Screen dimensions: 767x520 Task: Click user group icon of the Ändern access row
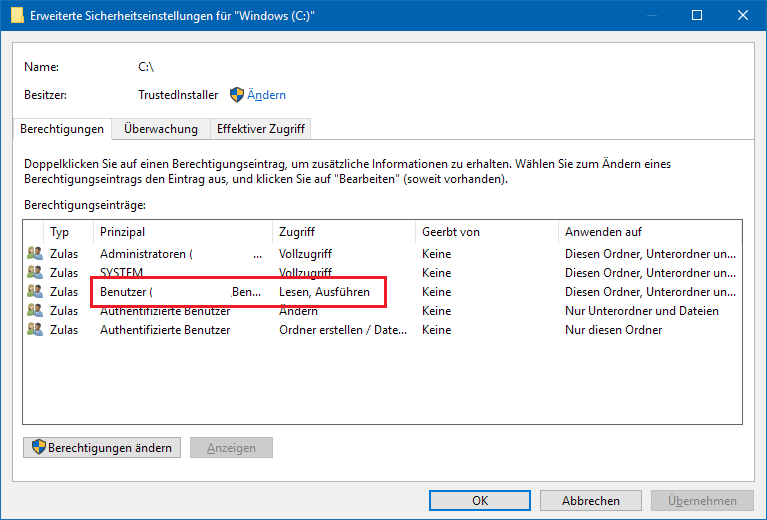(x=35, y=310)
